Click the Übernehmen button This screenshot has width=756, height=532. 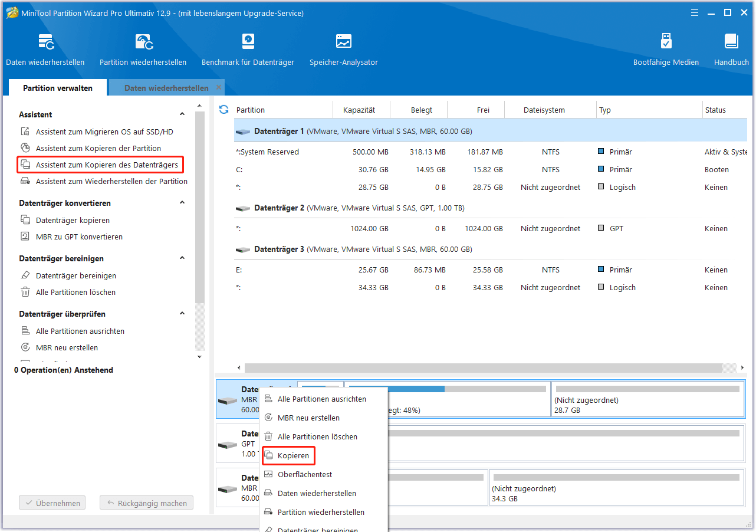(x=52, y=503)
